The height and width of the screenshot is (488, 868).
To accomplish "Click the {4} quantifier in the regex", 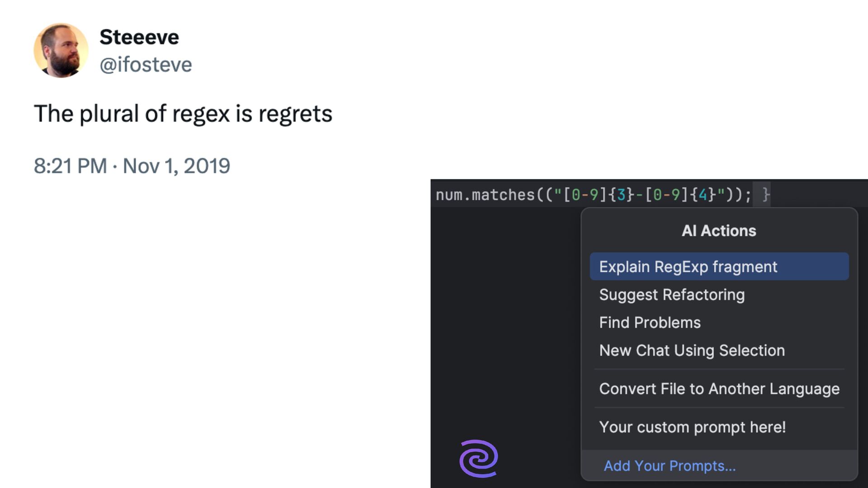I will (x=703, y=195).
